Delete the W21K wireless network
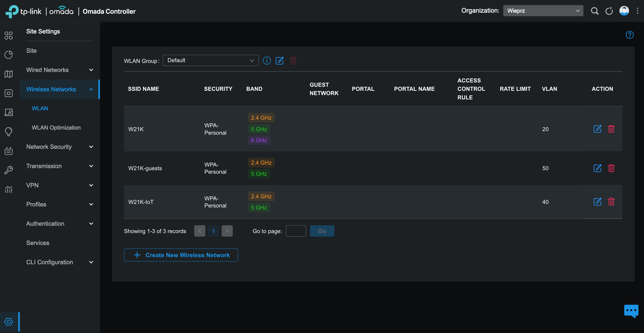The width and height of the screenshot is (644, 333). coord(611,129)
